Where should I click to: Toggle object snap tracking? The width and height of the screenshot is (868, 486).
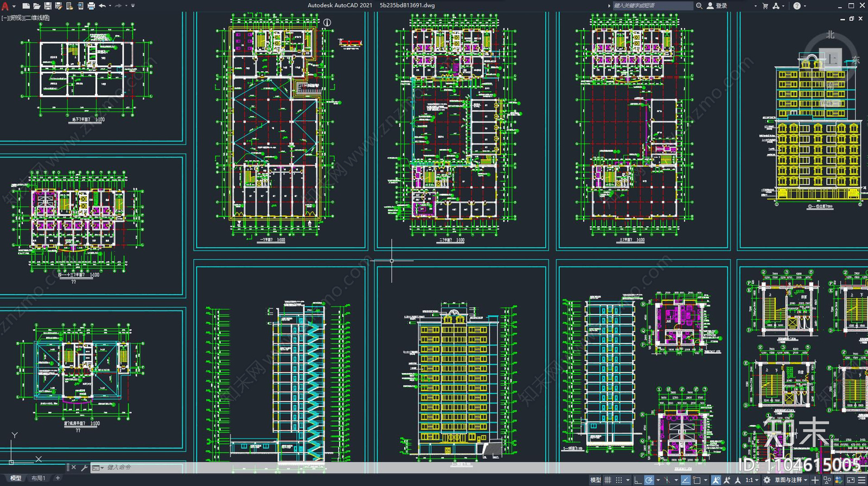click(686, 480)
